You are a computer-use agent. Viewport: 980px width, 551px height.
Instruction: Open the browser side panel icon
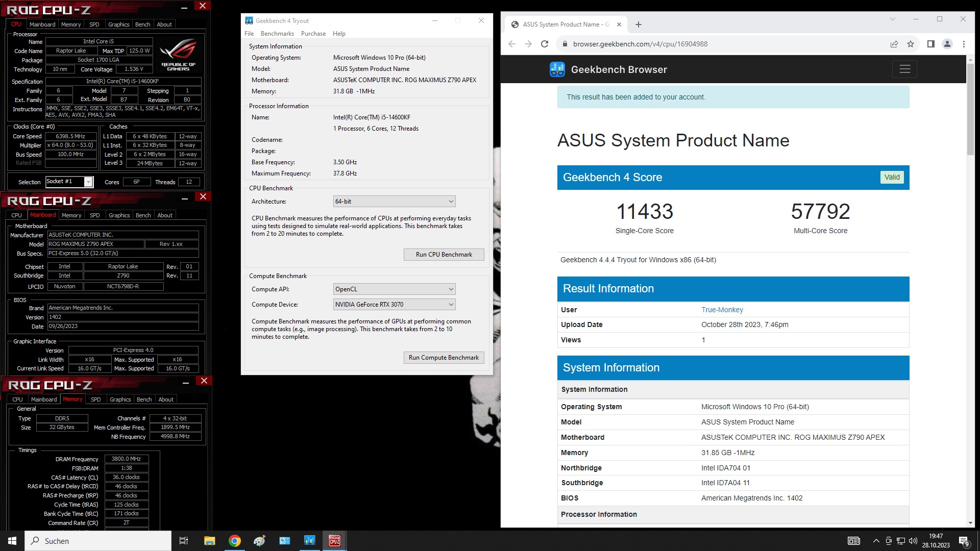click(931, 44)
